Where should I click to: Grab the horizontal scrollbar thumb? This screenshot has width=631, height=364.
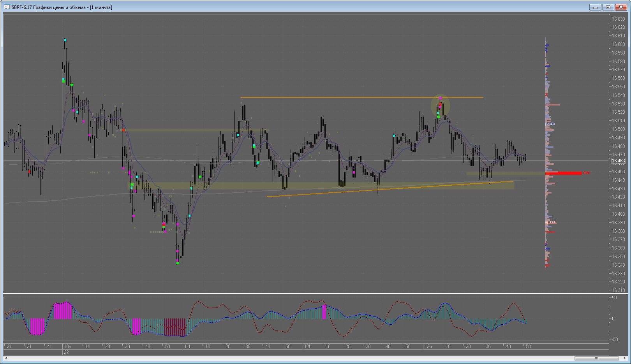point(596,358)
